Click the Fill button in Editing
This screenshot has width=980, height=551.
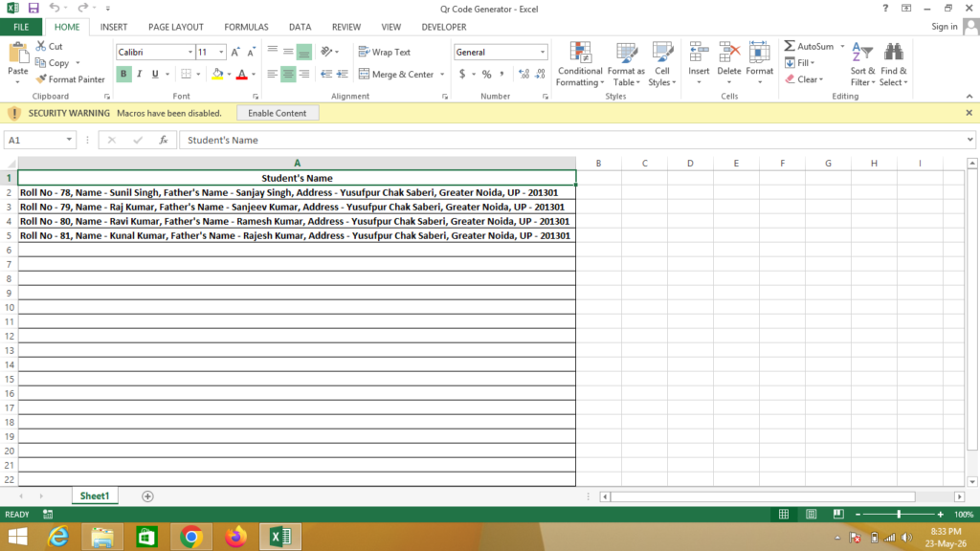tap(798, 62)
